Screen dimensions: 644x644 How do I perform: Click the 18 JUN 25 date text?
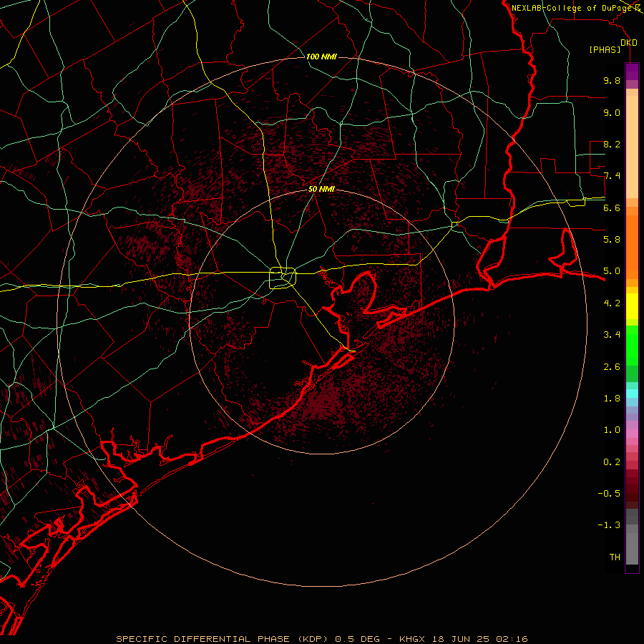(x=462, y=639)
